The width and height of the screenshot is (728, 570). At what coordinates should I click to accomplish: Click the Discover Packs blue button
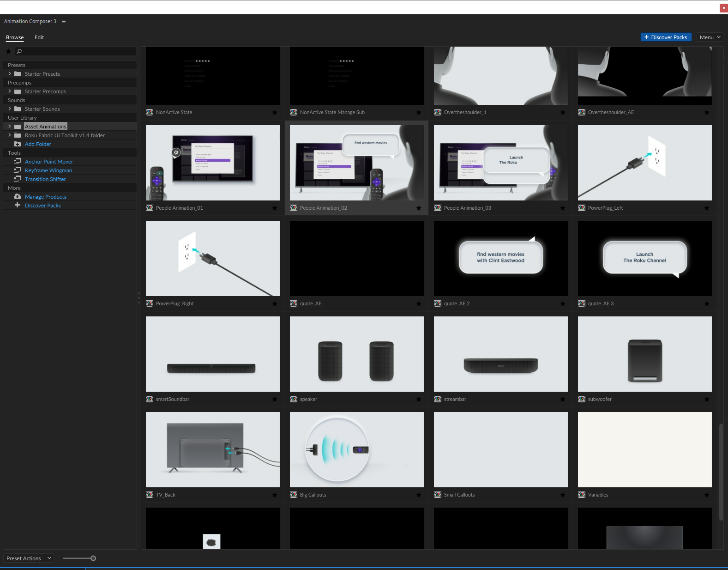pos(666,37)
